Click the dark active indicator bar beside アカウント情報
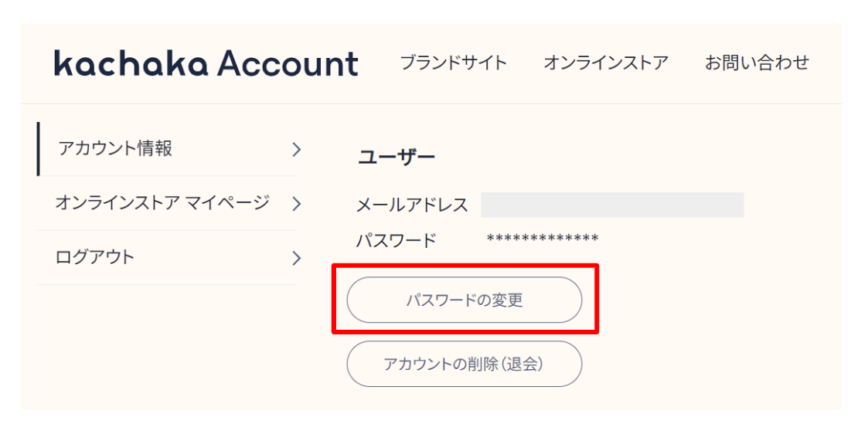 coord(38,149)
